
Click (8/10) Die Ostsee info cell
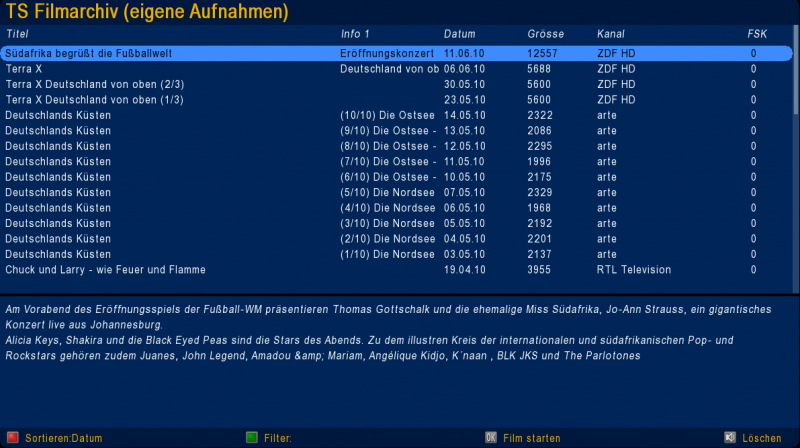tap(388, 146)
